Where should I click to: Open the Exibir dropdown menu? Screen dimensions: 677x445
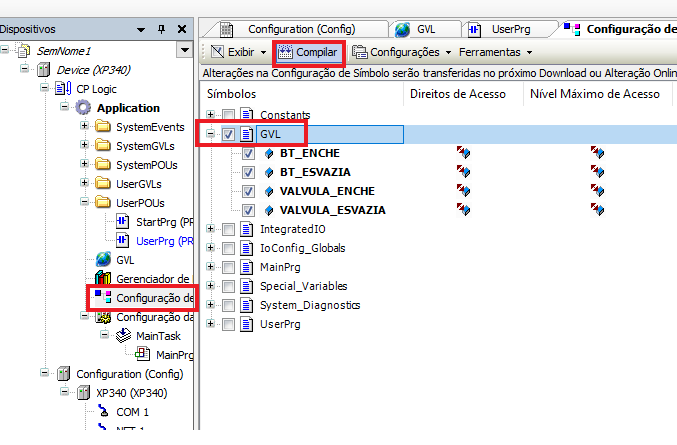pyautogui.click(x=238, y=51)
